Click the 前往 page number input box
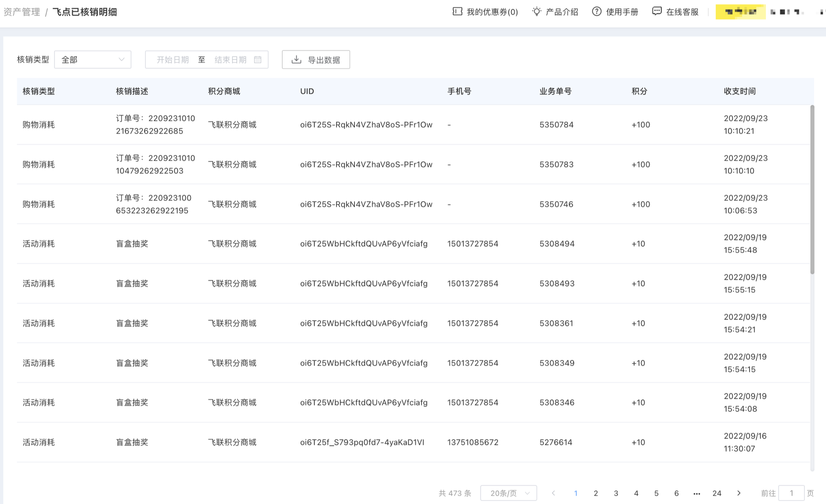Viewport: 826px width, 504px height. pyautogui.click(x=791, y=493)
